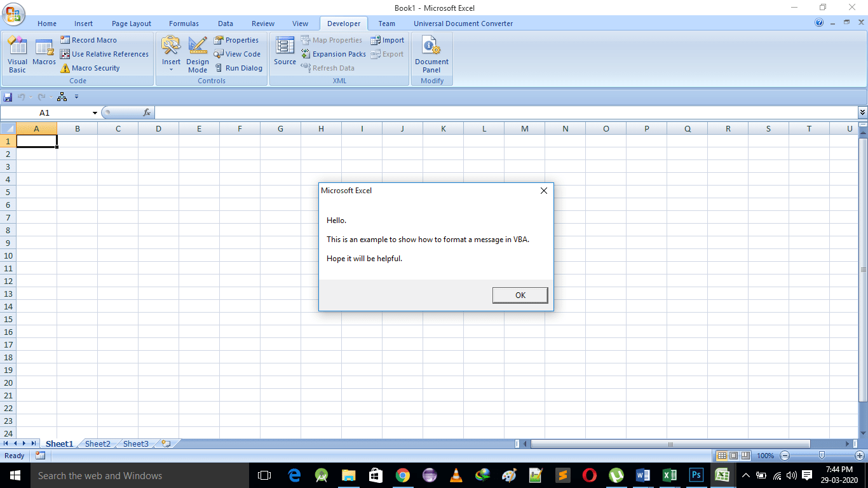Image resolution: width=868 pixels, height=488 pixels.
Task: Close the Microsoft Excel dialog
Action: [x=543, y=191]
